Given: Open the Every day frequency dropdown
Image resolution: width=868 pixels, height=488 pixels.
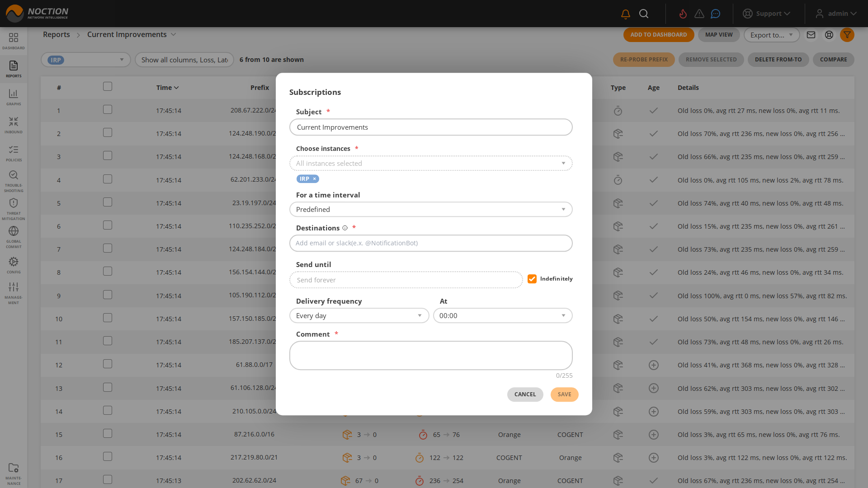Looking at the screenshot, I should [359, 315].
